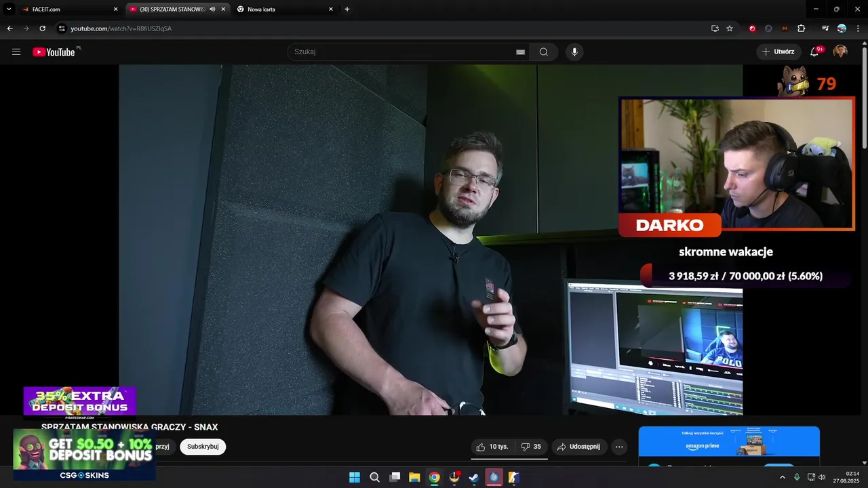Open clock and date 02:14 in taskbar
Image resolution: width=868 pixels, height=488 pixels.
[x=848, y=477]
